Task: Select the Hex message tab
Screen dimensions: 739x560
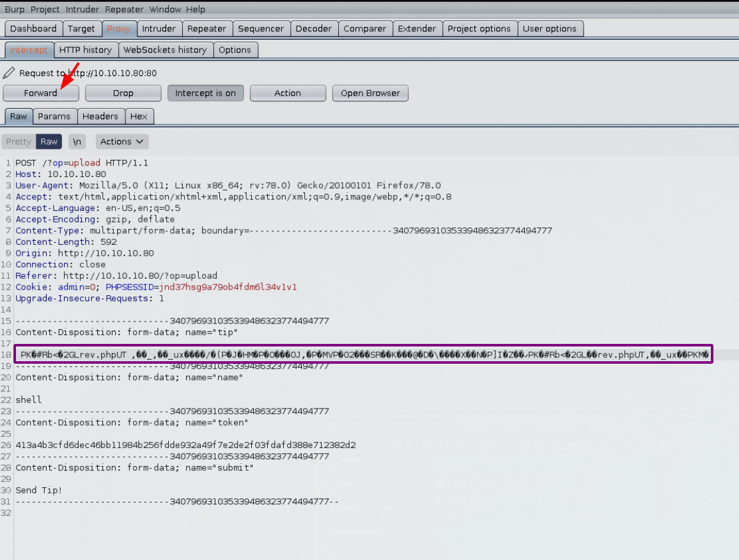Action: pyautogui.click(x=139, y=116)
